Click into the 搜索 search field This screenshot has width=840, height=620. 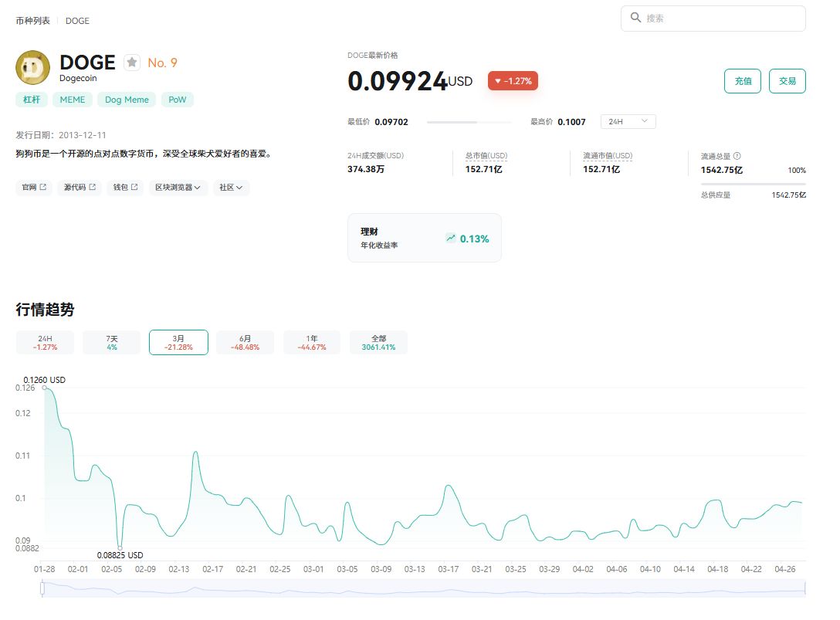[713, 19]
